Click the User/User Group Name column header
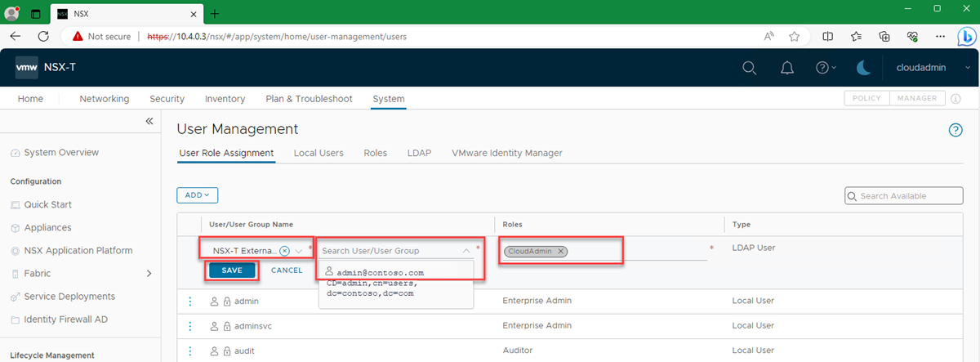The image size is (980, 362). (252, 224)
